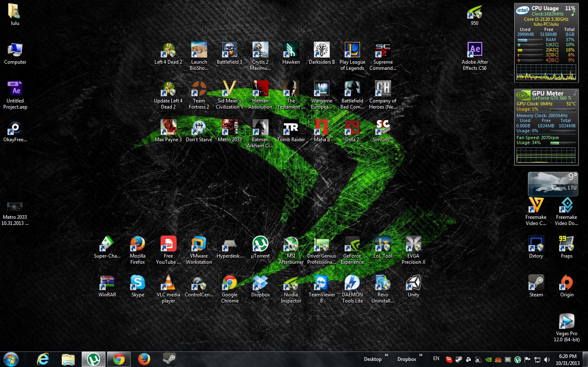
Task: Expand the Dropbox toolbar chevron
Action: 421,356
